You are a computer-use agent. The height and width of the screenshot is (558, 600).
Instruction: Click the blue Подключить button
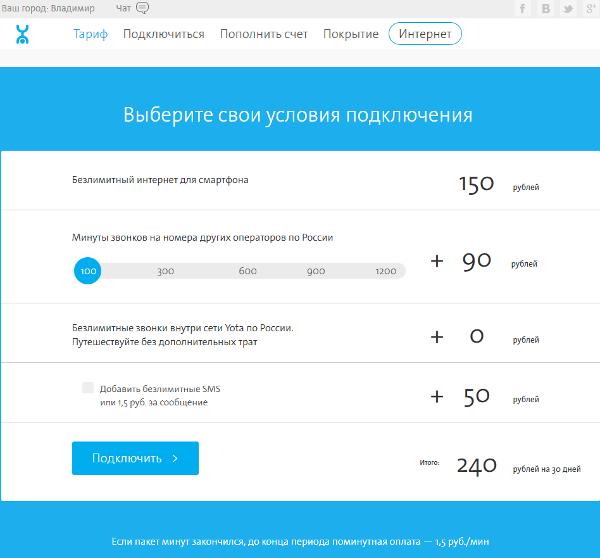click(135, 458)
